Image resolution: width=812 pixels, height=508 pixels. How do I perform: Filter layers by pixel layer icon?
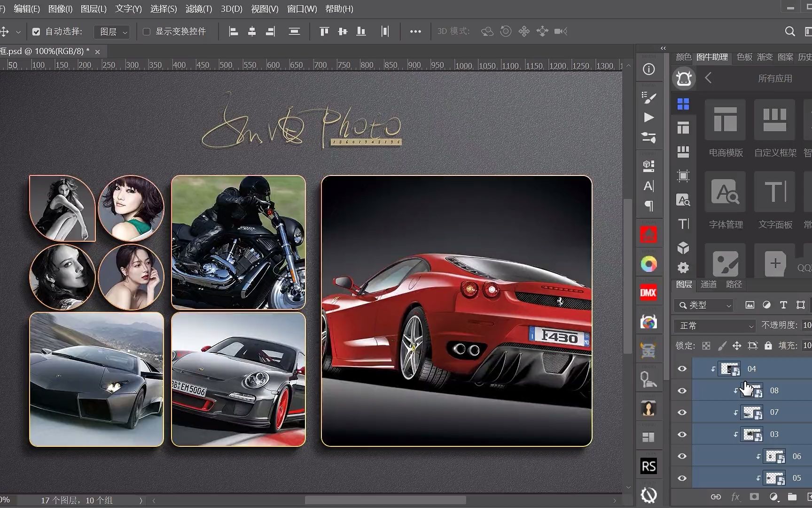pyautogui.click(x=750, y=305)
